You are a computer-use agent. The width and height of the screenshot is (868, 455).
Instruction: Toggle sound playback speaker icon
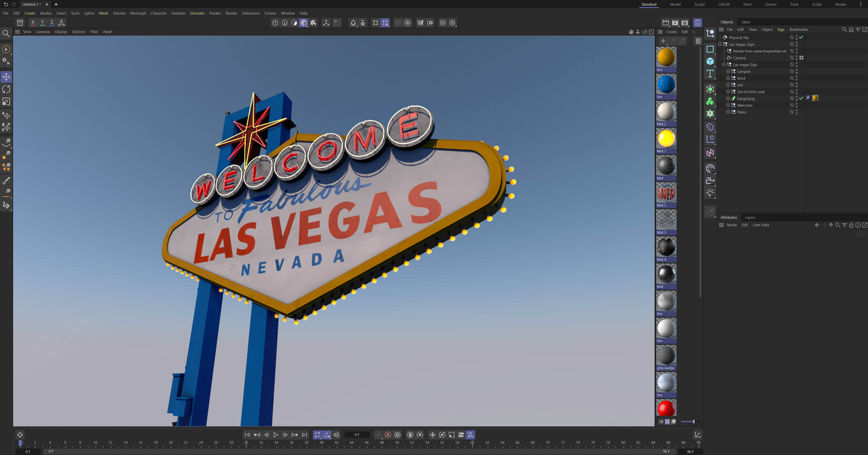[x=336, y=435]
